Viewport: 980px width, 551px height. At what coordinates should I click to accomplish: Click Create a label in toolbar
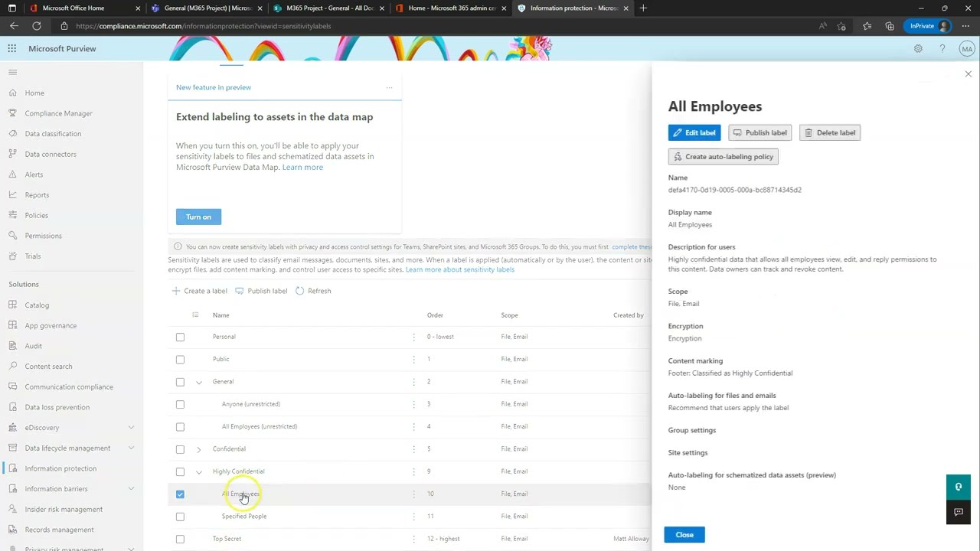coord(199,291)
